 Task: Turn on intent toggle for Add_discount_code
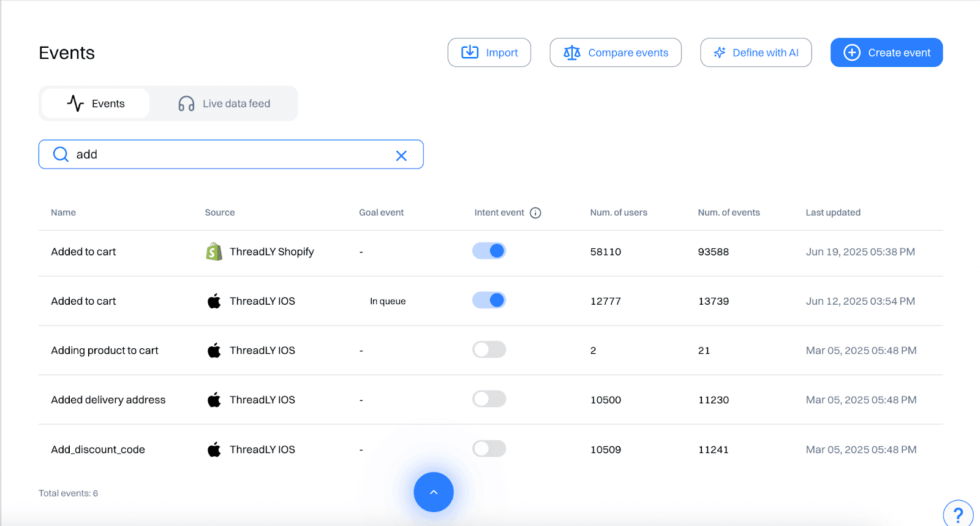click(x=489, y=449)
